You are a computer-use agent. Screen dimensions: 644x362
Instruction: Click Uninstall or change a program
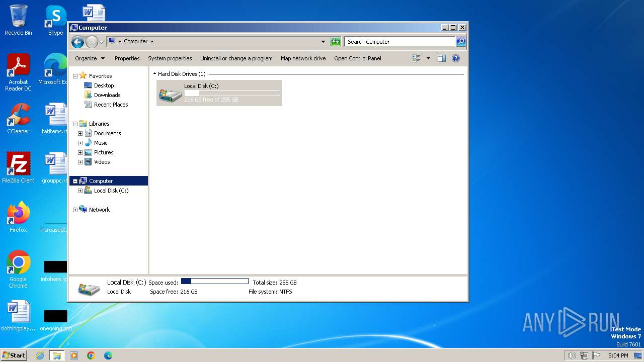(x=236, y=58)
